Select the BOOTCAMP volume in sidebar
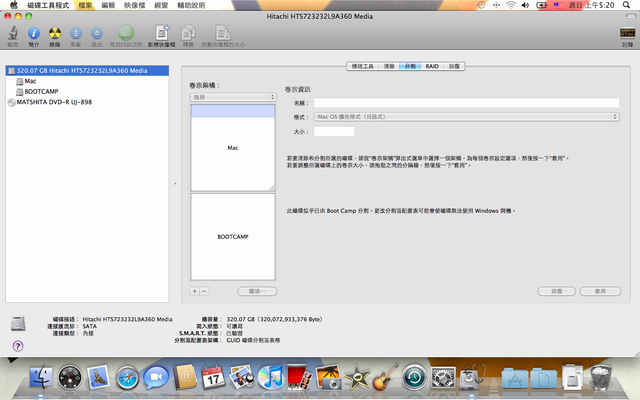 click(x=87, y=91)
